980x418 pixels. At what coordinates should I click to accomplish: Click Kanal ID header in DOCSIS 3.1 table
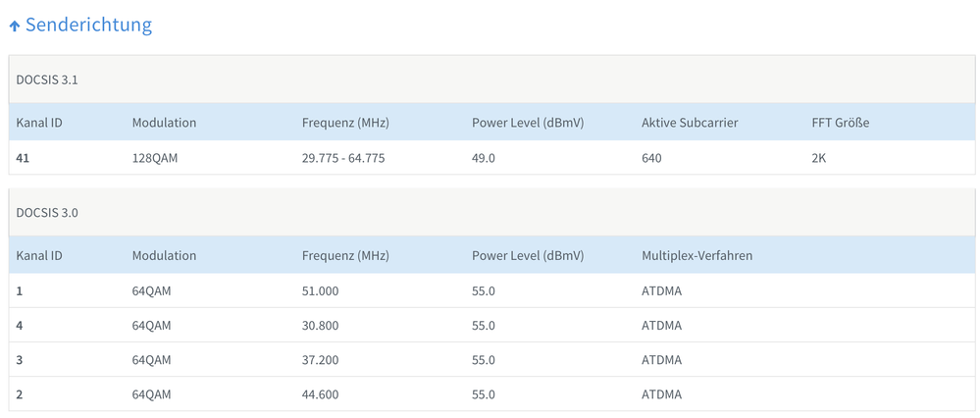pyautogui.click(x=39, y=123)
